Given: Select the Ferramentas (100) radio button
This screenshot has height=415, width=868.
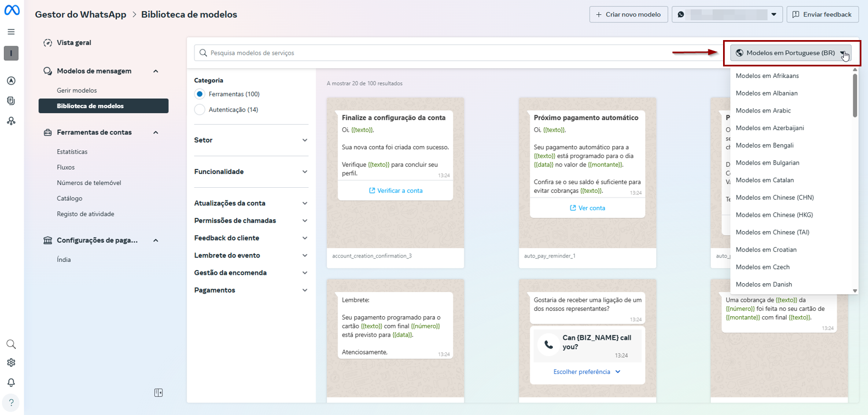Looking at the screenshot, I should pos(200,94).
